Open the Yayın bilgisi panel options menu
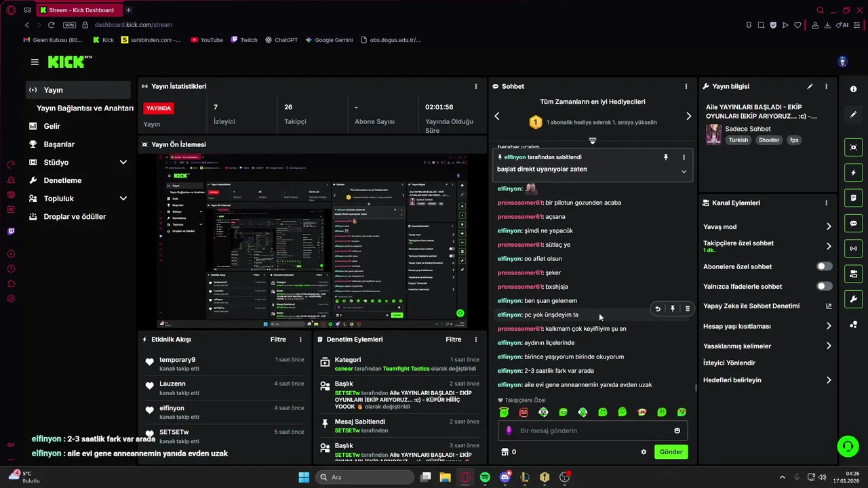Image resolution: width=868 pixels, height=488 pixels. coord(826,86)
